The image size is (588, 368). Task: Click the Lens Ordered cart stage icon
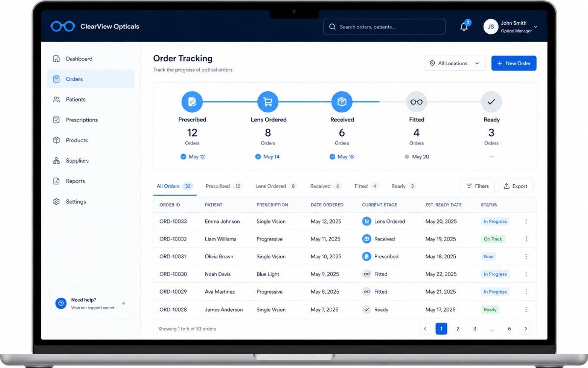click(x=268, y=102)
